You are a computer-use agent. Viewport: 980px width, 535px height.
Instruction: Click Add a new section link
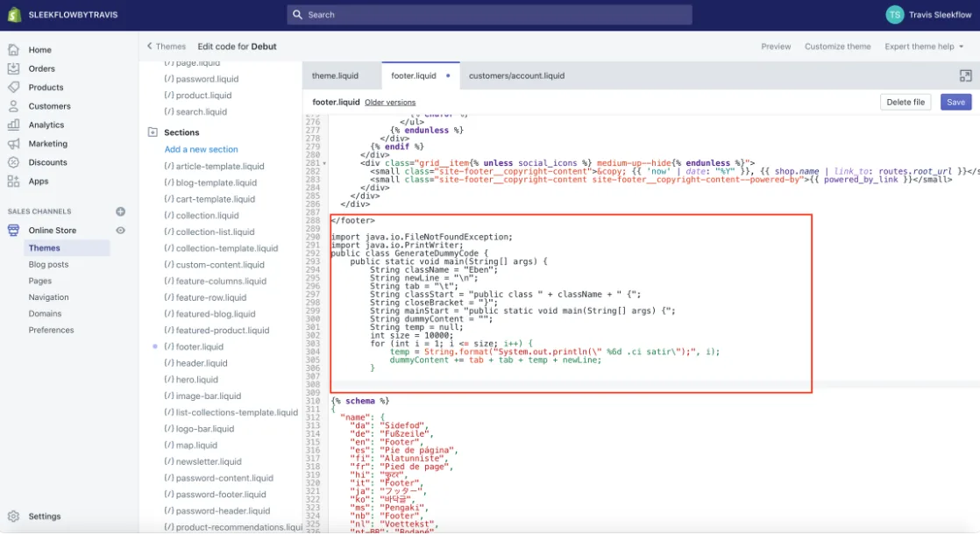[x=202, y=149]
